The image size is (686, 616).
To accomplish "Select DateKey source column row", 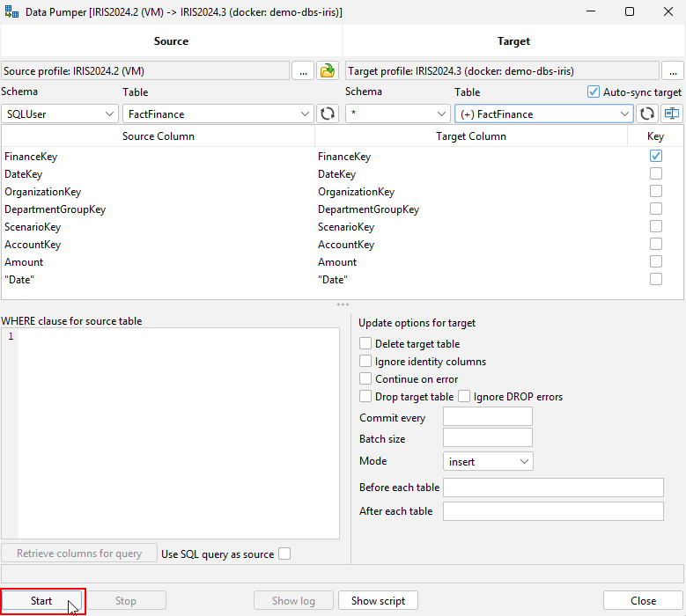I will [x=158, y=174].
